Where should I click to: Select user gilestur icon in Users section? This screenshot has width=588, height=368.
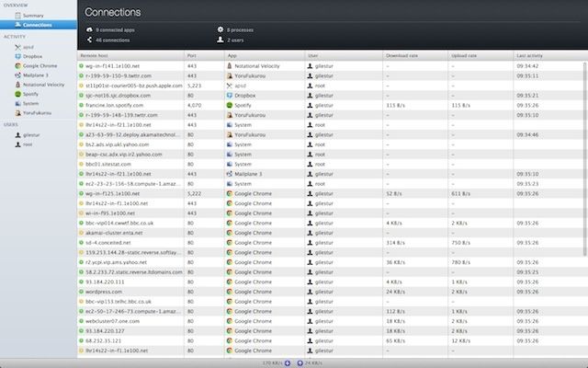[17, 135]
